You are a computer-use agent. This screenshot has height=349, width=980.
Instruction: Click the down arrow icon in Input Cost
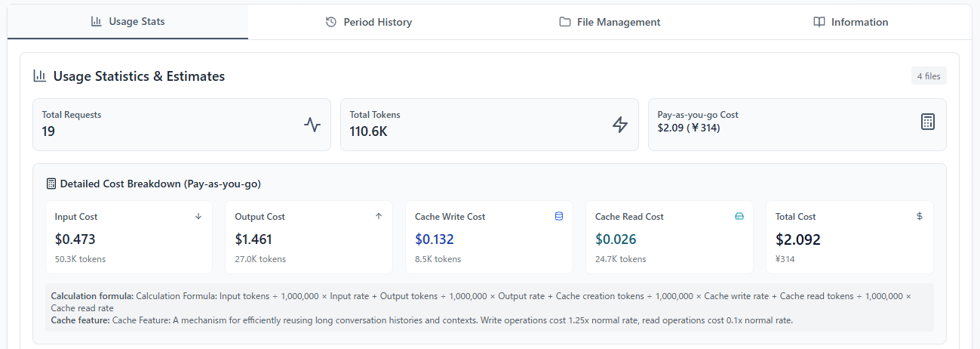(x=198, y=216)
